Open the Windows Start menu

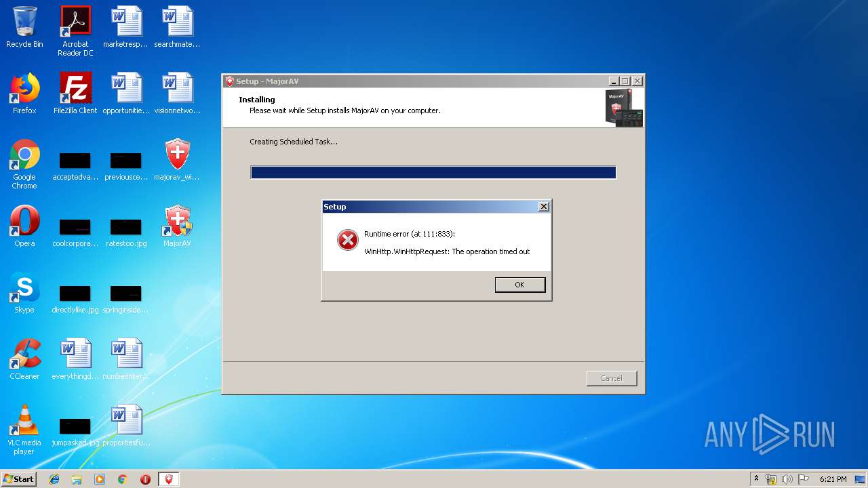coord(19,479)
